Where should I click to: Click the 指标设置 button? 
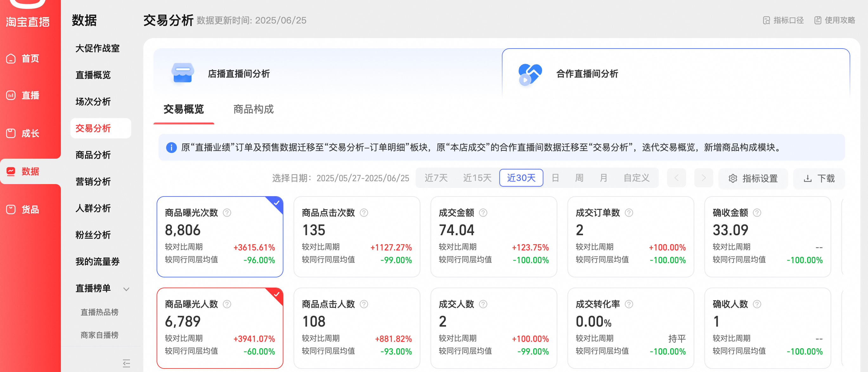(x=753, y=178)
